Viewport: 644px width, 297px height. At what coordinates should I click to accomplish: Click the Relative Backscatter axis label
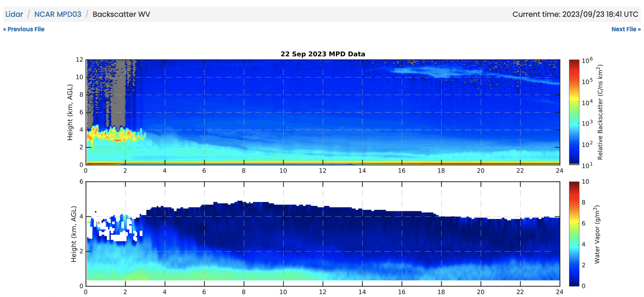tap(600, 112)
